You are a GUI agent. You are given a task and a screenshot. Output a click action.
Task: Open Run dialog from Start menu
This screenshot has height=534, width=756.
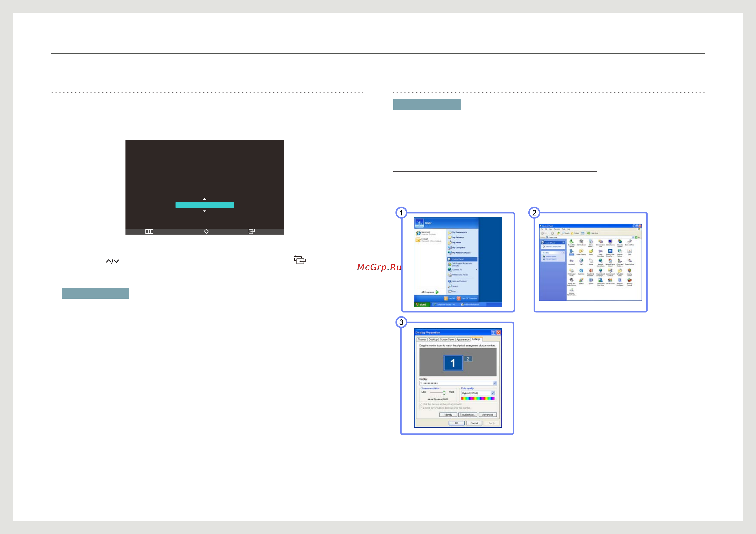click(x=453, y=292)
